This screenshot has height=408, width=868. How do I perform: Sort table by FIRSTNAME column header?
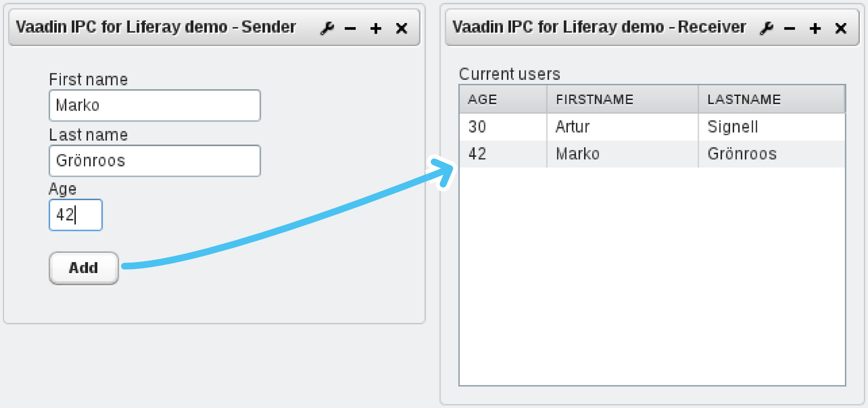tap(622, 99)
